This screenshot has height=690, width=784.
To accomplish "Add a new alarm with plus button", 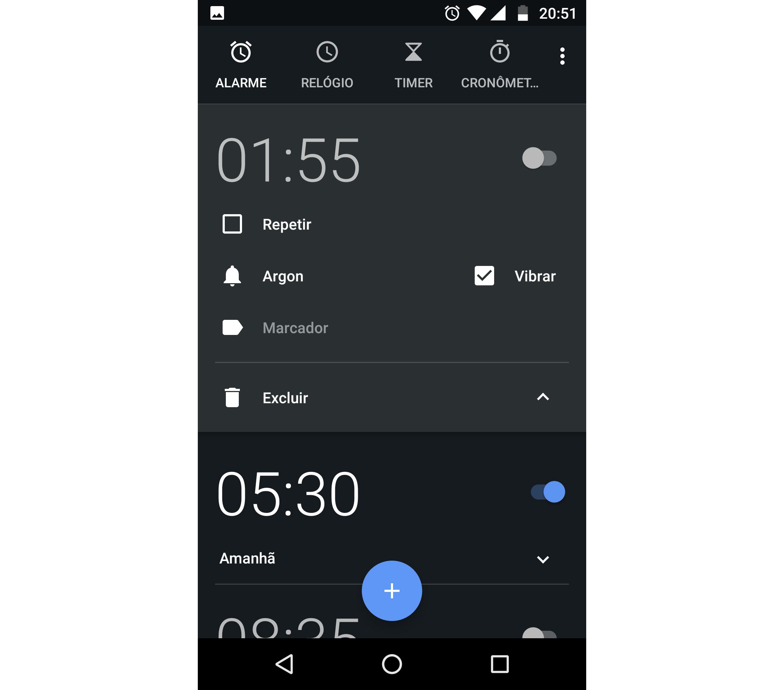I will pos(392,591).
